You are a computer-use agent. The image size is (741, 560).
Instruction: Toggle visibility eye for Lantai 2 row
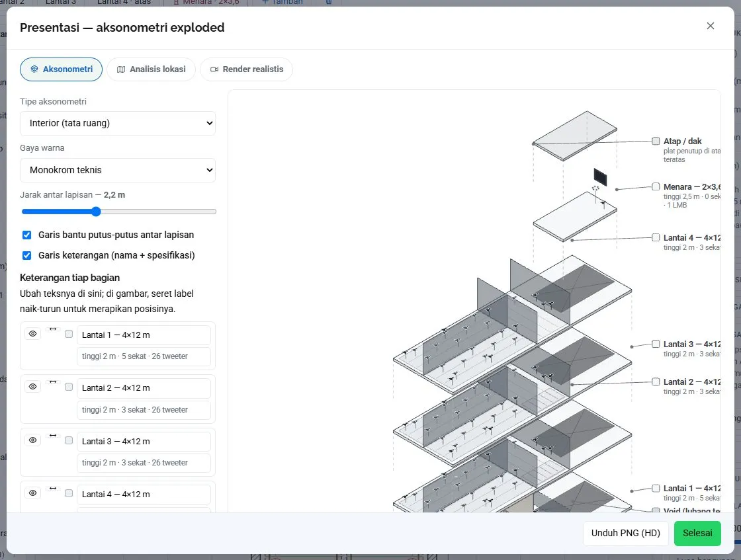tap(32, 387)
